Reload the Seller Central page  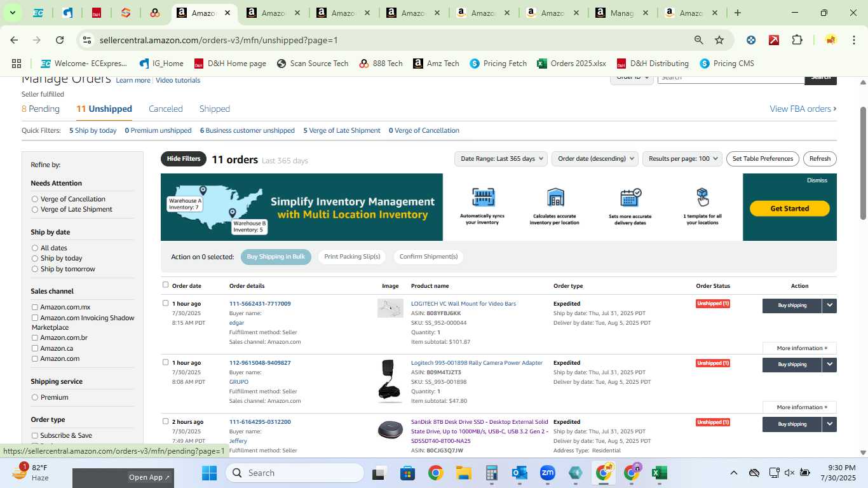pos(60,40)
